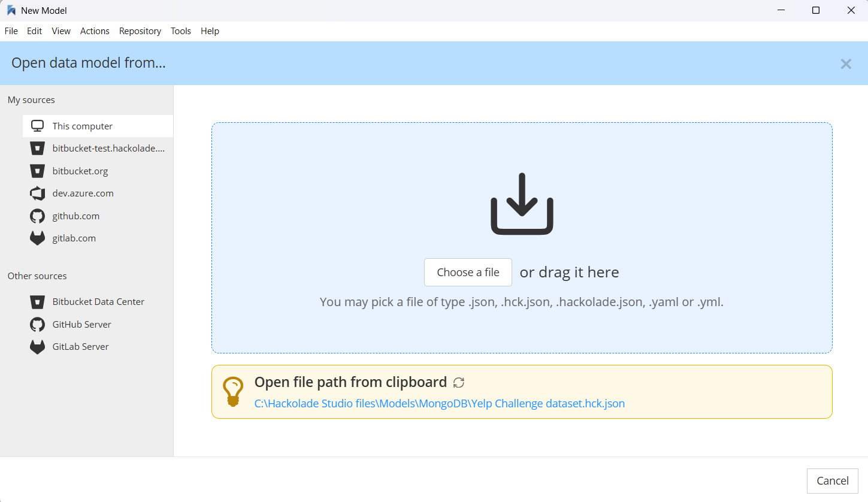The height and width of the screenshot is (502, 868).
Task: Select the GitLab Server source
Action: click(80, 347)
